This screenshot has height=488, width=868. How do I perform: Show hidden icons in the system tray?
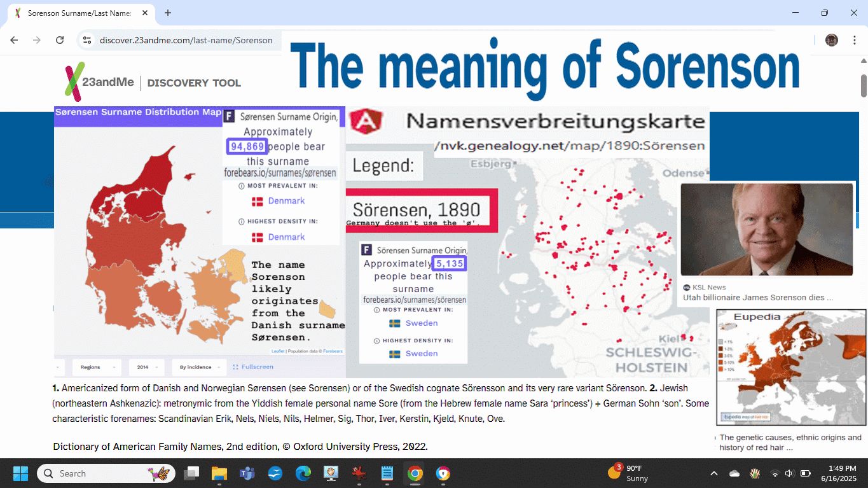point(714,473)
